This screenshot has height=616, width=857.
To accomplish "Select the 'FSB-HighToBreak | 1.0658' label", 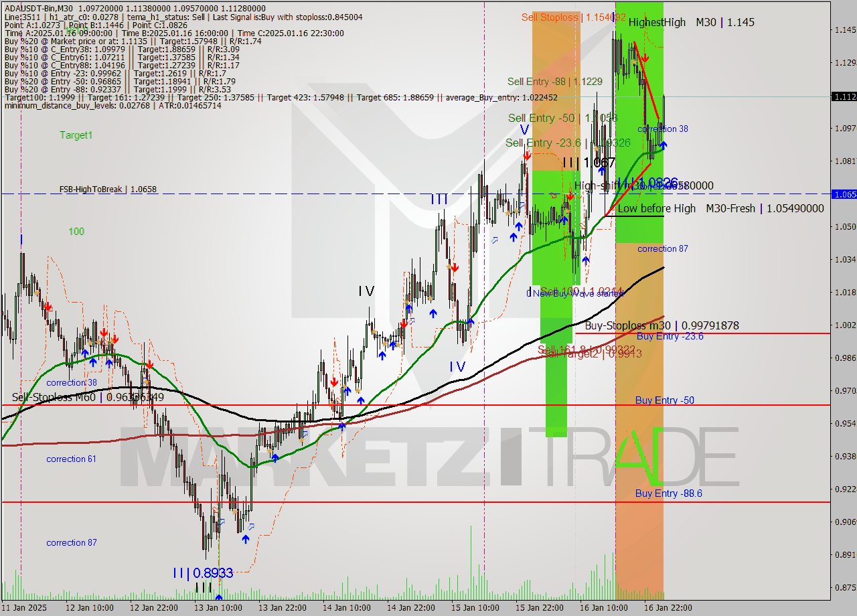I will click(x=108, y=189).
